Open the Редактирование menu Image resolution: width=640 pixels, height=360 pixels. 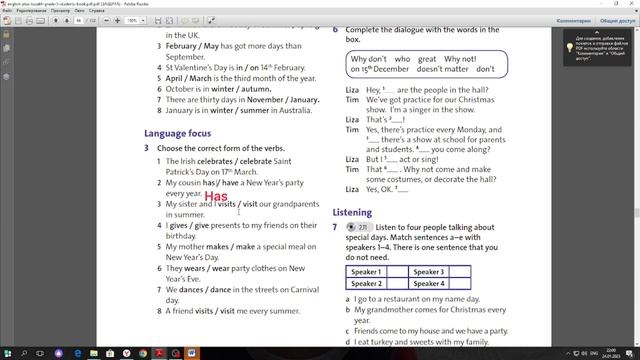[x=31, y=11]
